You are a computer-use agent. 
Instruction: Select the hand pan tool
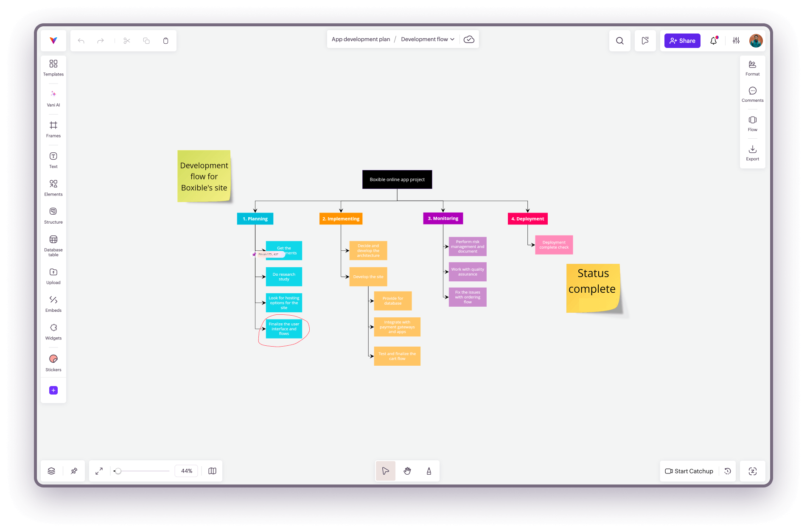pos(407,471)
